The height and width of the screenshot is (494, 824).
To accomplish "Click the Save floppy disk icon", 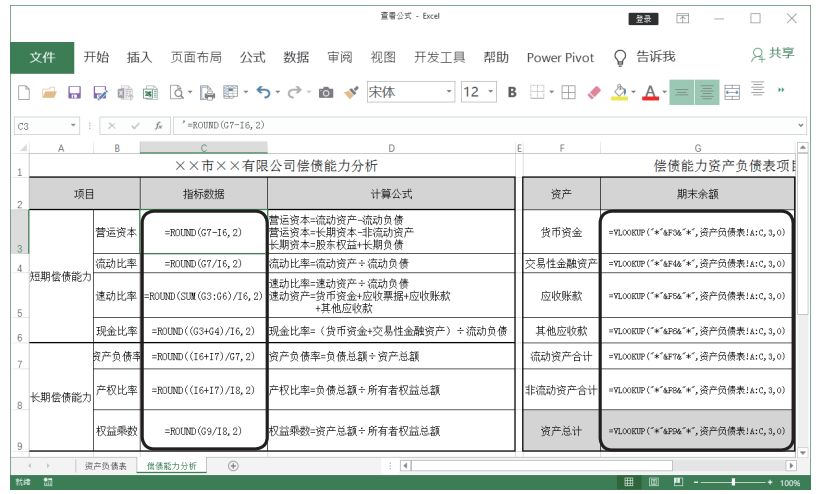I will 74,92.
